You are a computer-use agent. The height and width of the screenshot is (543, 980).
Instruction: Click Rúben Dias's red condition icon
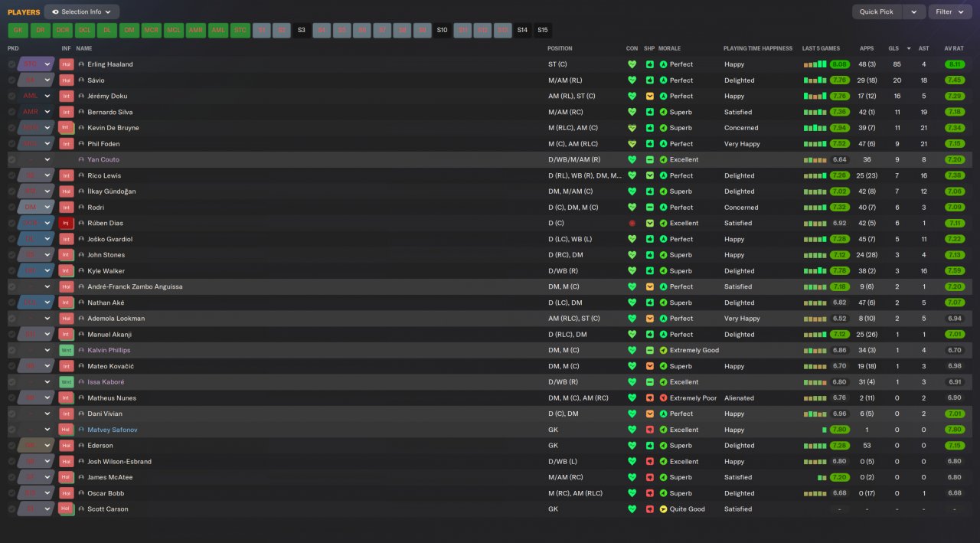[x=632, y=223]
